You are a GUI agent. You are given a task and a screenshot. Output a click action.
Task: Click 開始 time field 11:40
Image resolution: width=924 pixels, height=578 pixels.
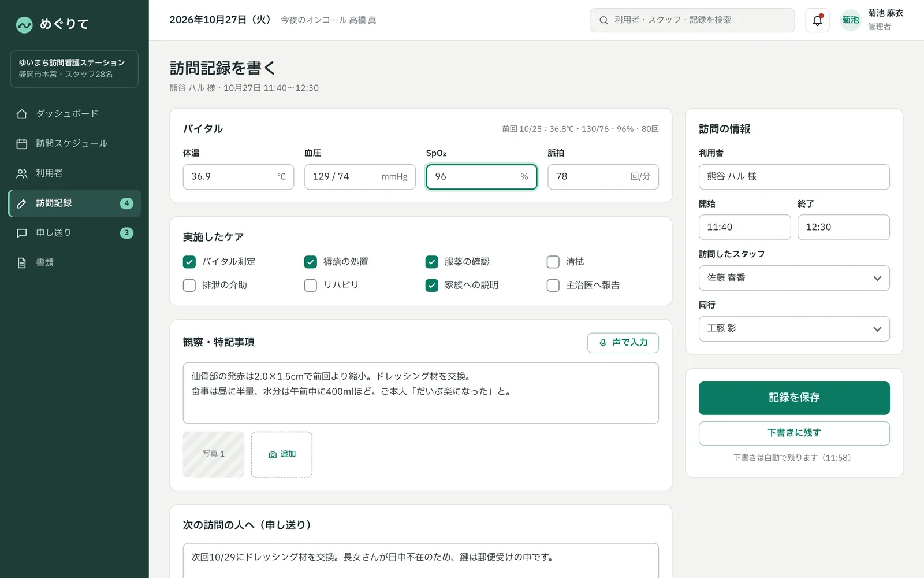coord(745,228)
